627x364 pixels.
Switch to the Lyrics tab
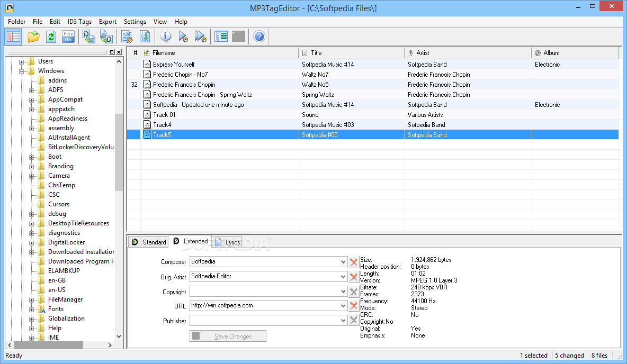(x=228, y=242)
